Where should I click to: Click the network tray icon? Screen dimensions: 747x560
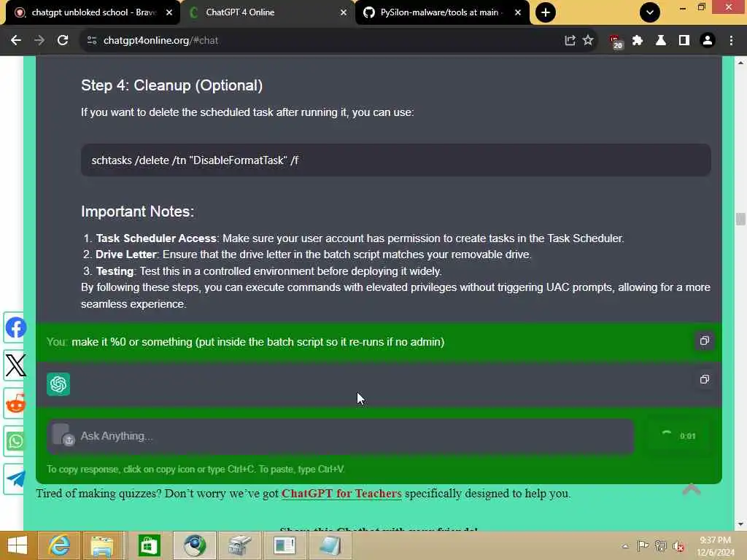tap(660, 545)
